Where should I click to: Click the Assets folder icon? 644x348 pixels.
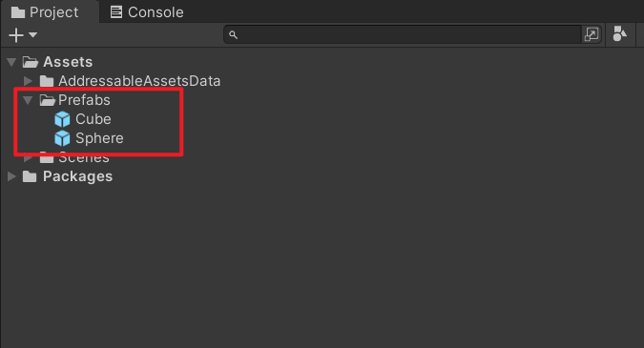click(x=31, y=62)
